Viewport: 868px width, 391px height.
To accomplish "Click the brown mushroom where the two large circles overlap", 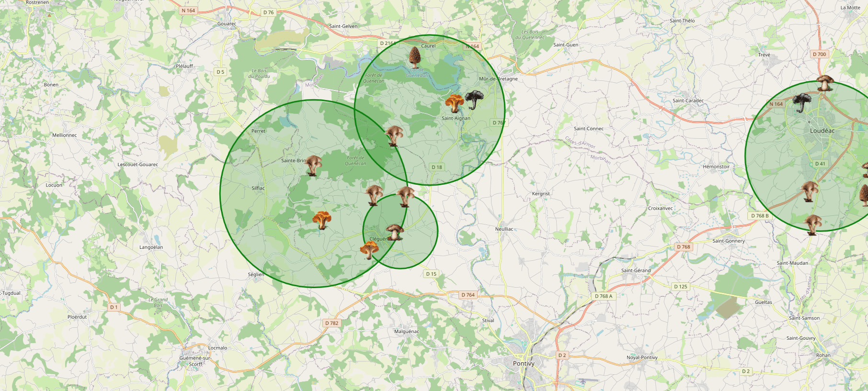I will click(394, 136).
